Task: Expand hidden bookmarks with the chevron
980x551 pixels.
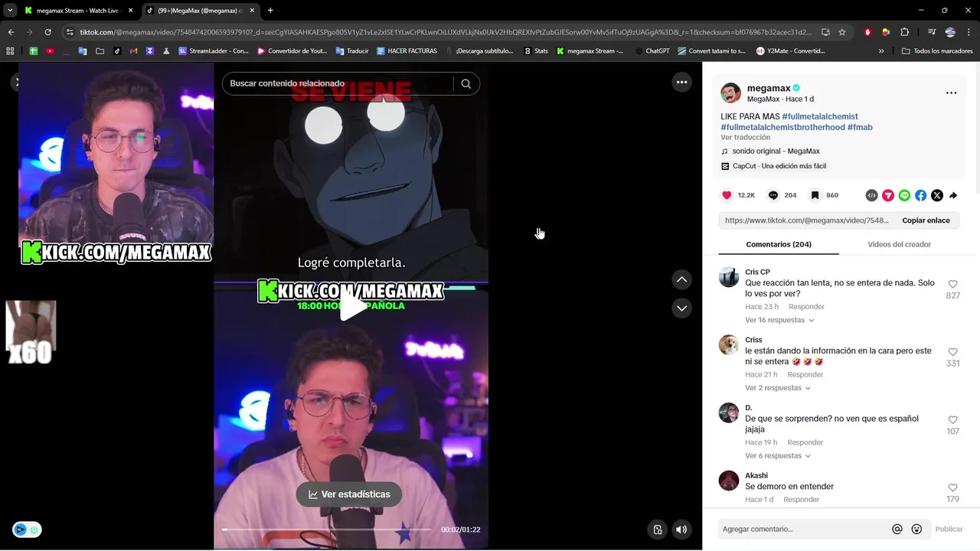Action: [881, 51]
